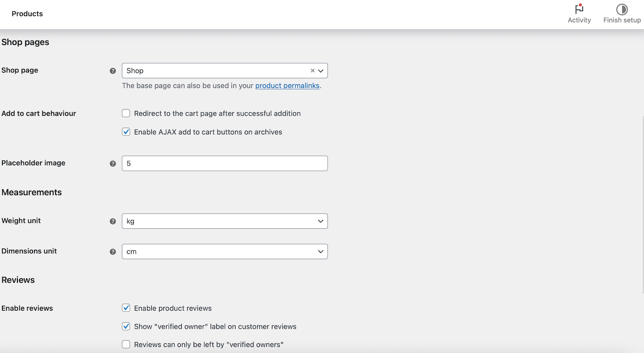Image resolution: width=644 pixels, height=353 pixels.
Task: View help for Weight unit setting
Action: click(113, 221)
